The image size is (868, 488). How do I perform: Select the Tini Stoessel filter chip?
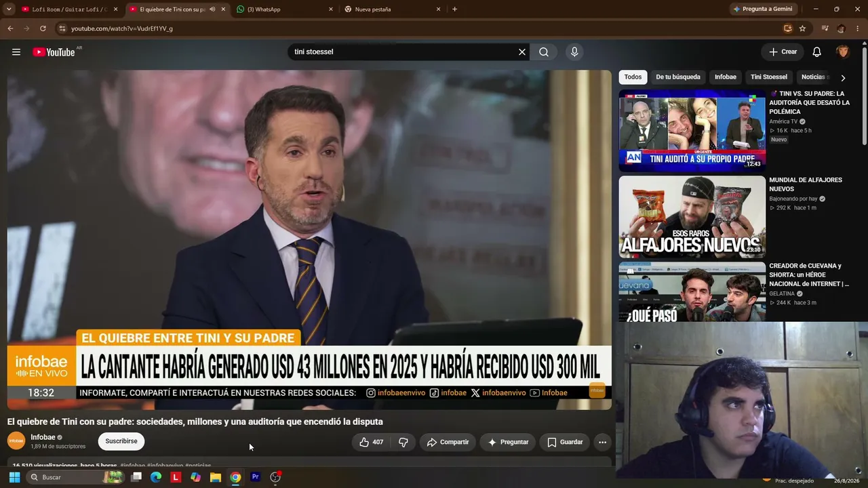click(769, 77)
